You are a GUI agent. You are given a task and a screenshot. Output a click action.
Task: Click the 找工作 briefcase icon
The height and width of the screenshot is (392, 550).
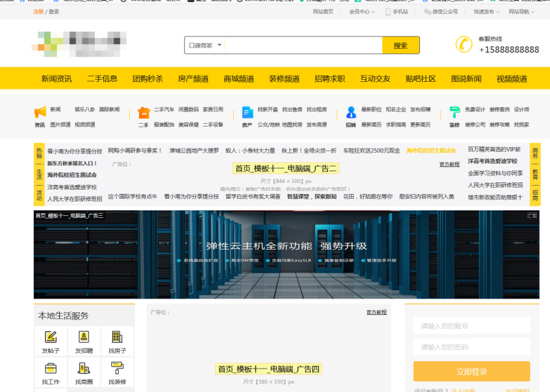(51, 369)
